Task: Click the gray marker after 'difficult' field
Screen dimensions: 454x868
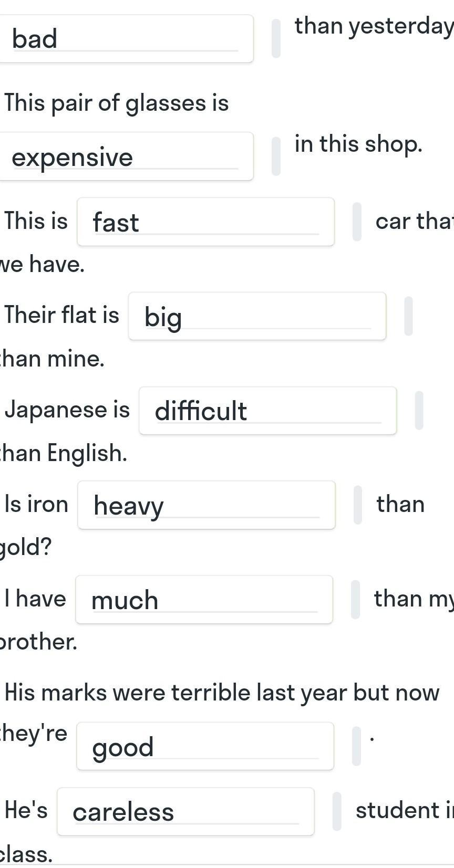Action: pos(419,411)
